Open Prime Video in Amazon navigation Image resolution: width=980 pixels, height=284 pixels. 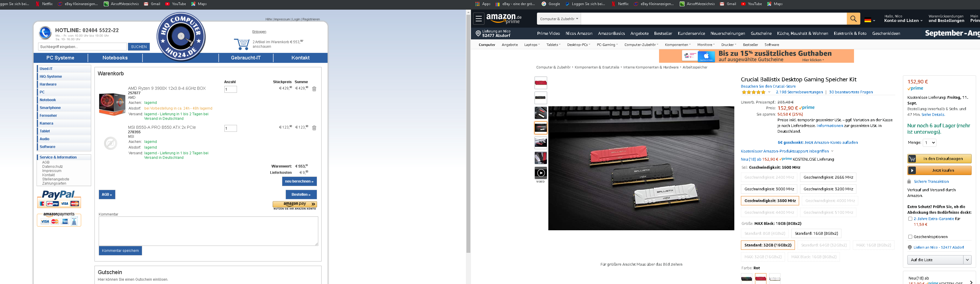548,34
